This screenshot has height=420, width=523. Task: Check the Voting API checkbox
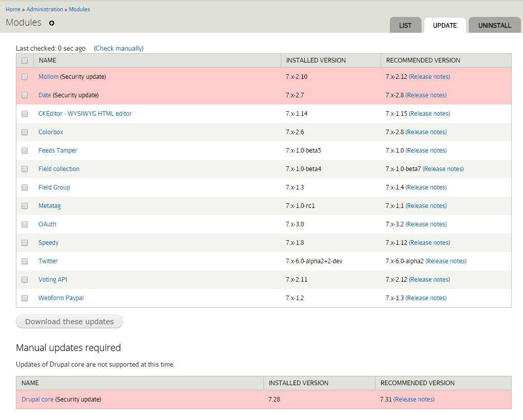point(25,280)
